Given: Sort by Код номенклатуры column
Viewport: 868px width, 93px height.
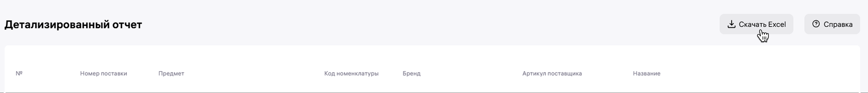Looking at the screenshot, I should click(351, 73).
